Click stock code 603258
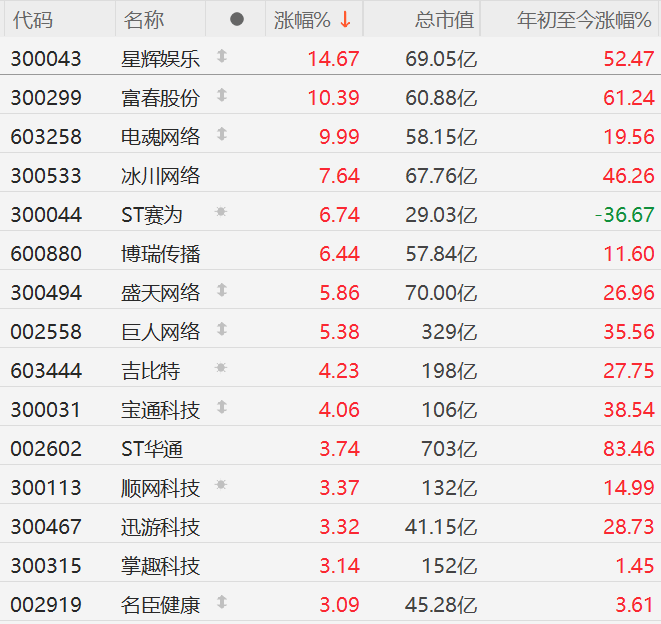The width and height of the screenshot is (661, 624). (x=46, y=137)
